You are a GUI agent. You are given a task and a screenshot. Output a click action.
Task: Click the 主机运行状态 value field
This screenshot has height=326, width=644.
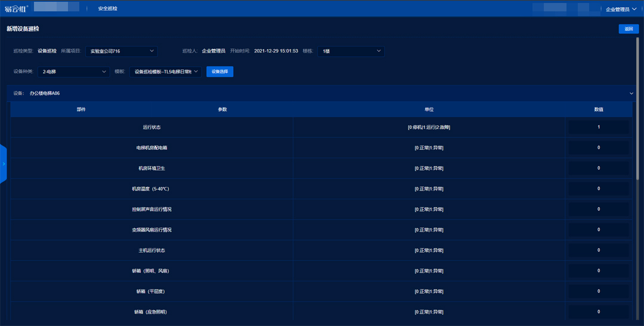coord(599,250)
